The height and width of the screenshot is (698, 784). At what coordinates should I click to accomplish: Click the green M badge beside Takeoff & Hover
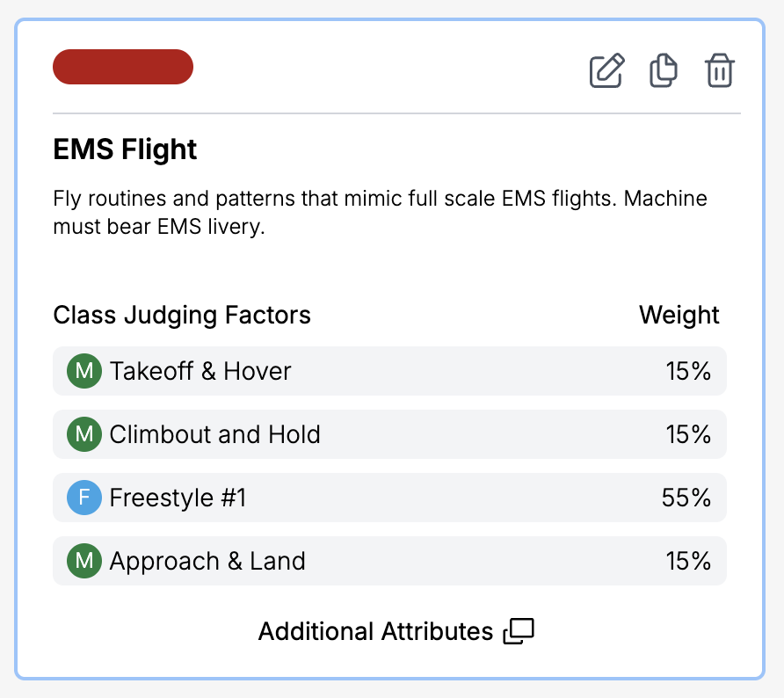pos(84,371)
